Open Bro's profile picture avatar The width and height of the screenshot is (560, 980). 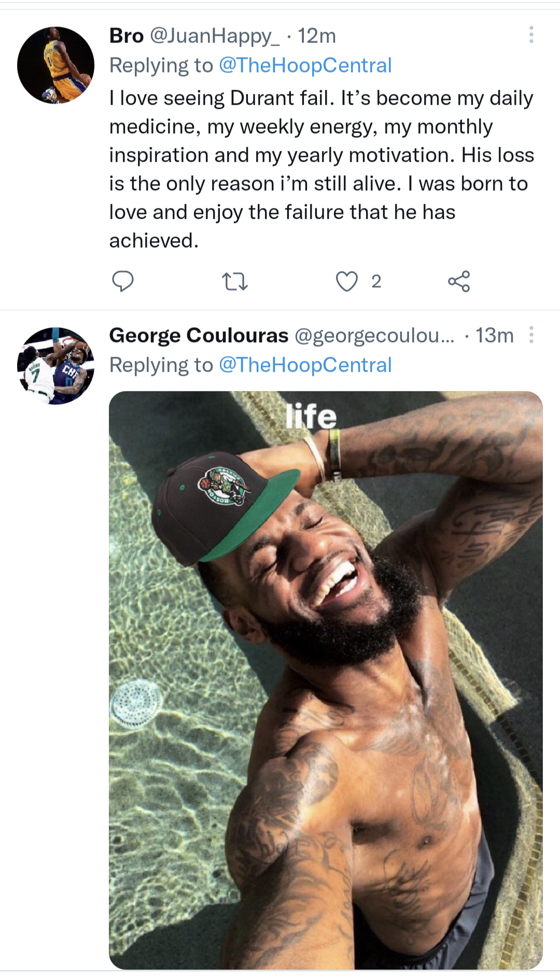55,65
